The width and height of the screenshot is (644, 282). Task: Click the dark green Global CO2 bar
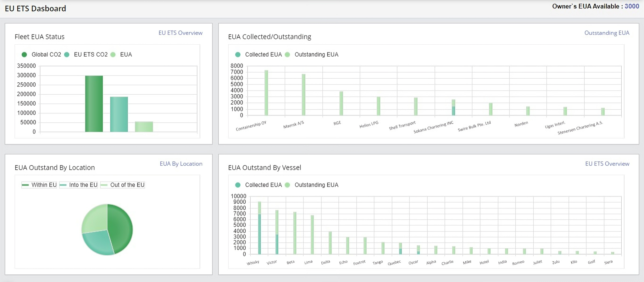[94, 104]
